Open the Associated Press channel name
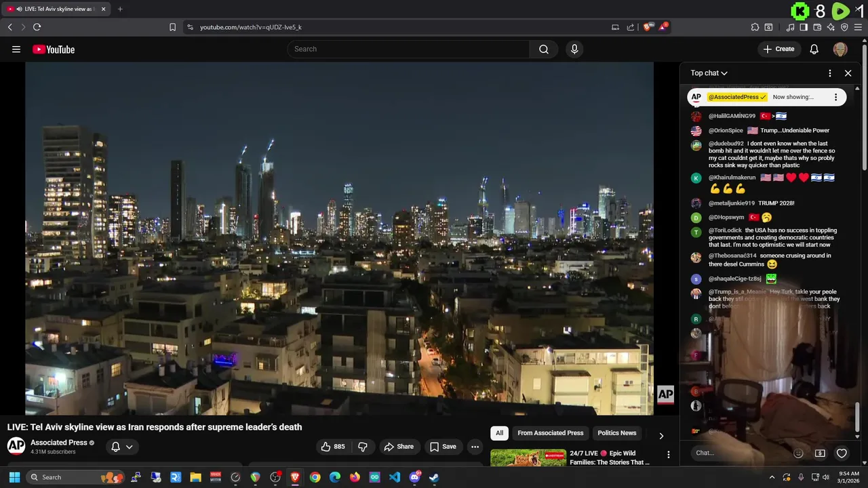Viewport: 868px width, 488px height. [x=59, y=443]
